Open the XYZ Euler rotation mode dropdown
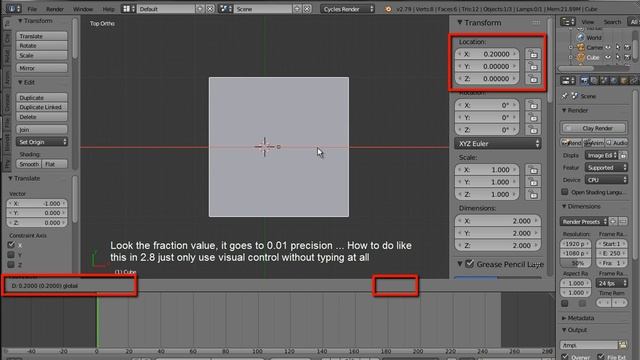This screenshot has height=360, width=640. pos(498,144)
